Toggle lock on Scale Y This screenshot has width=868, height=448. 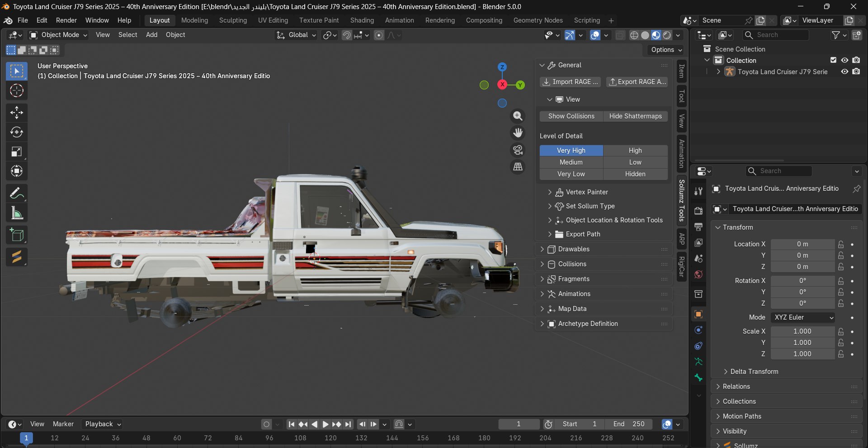tap(841, 343)
